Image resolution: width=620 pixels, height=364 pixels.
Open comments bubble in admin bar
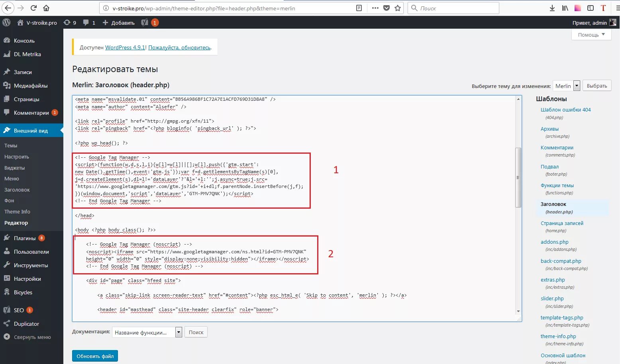89,23
